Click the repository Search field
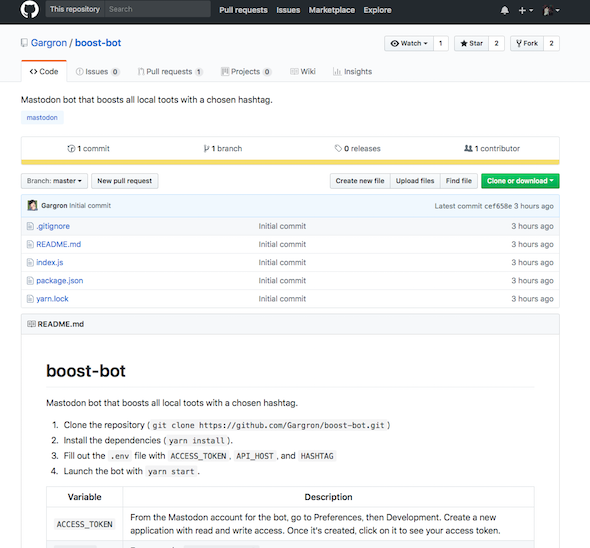Screen dimensions: 590x548 (x=158, y=9)
